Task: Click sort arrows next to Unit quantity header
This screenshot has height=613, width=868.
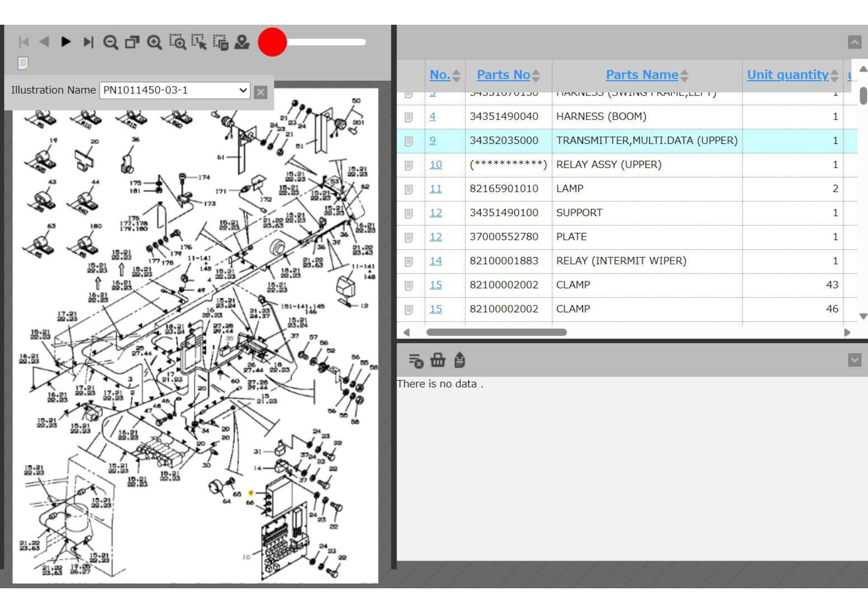Action: click(834, 76)
